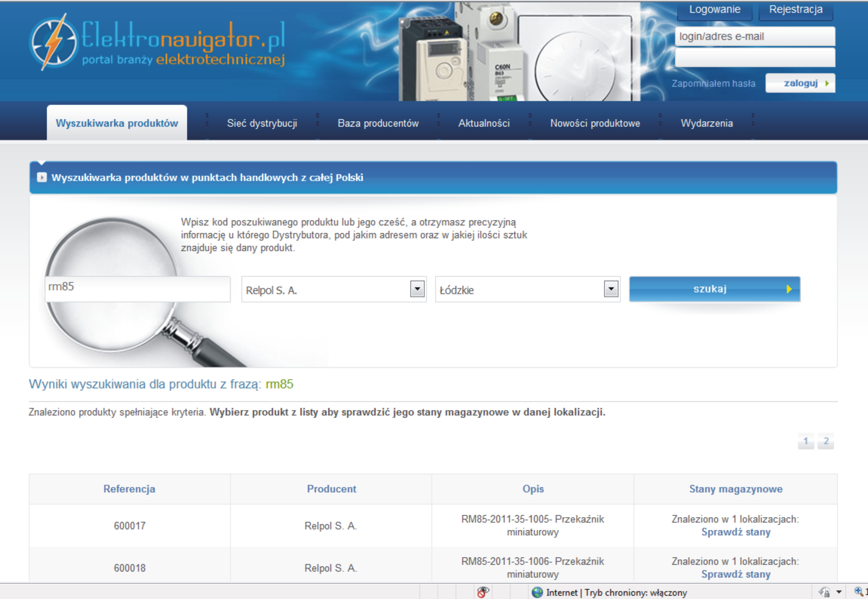
Task: Go to Nowości produktowe section
Action: (x=595, y=123)
